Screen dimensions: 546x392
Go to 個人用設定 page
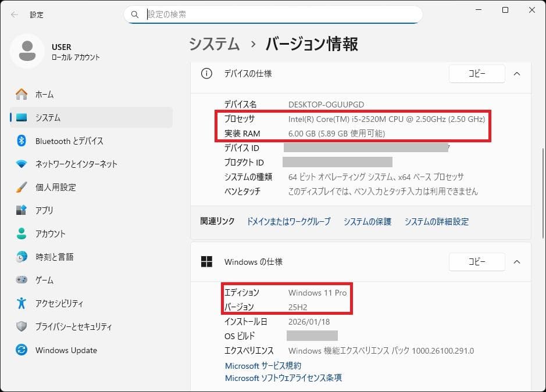91,187
